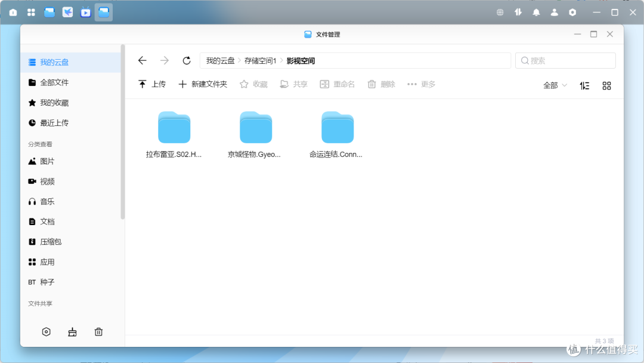This screenshot has height=363, width=644.
Task: Click the sidebar vertical scrollbar
Action: 122,133
